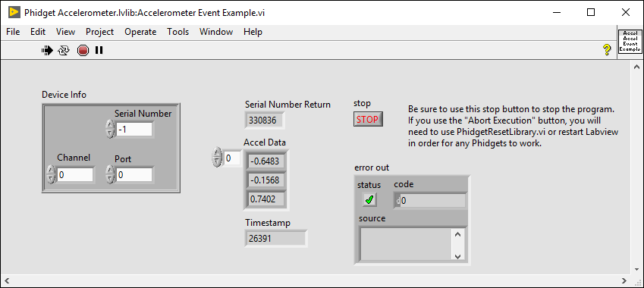Click the Channel input field

pyautogui.click(x=75, y=175)
